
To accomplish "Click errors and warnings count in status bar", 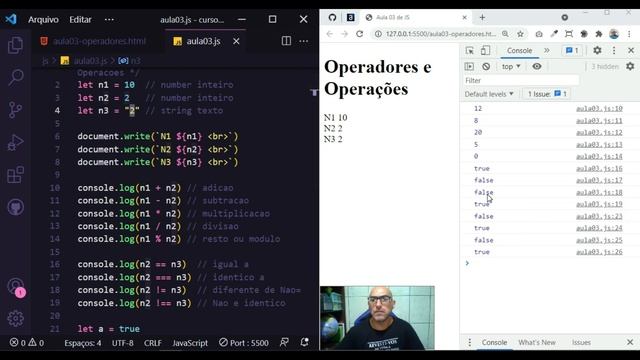I will coord(27,343).
